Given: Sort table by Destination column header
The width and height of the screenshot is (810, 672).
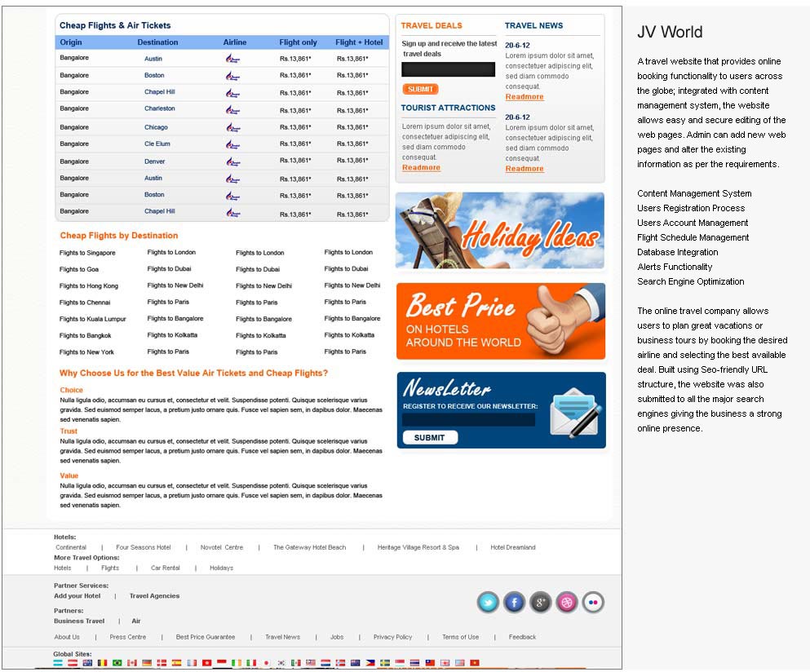Looking at the screenshot, I should coord(157,42).
